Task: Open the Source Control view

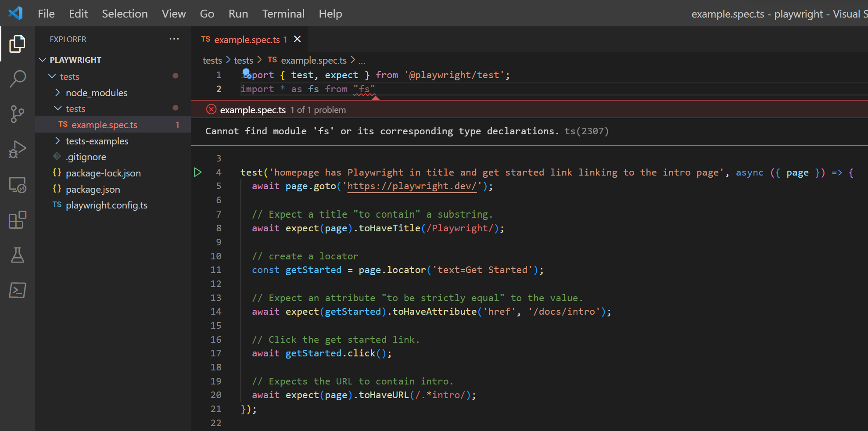Action: (18, 114)
